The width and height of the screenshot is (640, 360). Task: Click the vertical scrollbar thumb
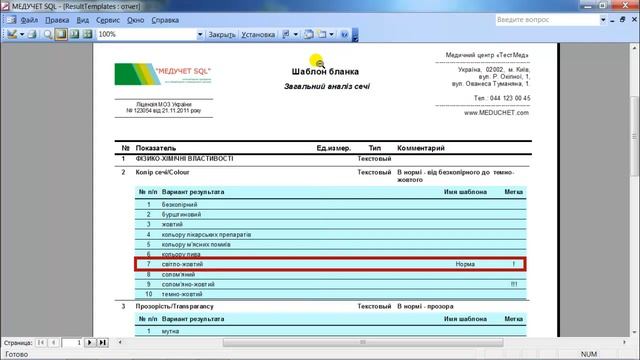(x=635, y=137)
